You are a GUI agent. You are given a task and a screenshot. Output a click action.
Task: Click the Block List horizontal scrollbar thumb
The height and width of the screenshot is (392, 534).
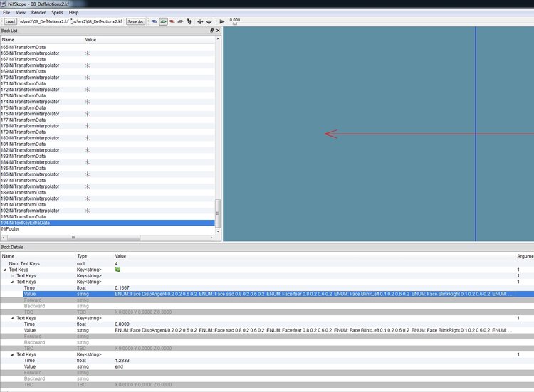tap(73, 238)
